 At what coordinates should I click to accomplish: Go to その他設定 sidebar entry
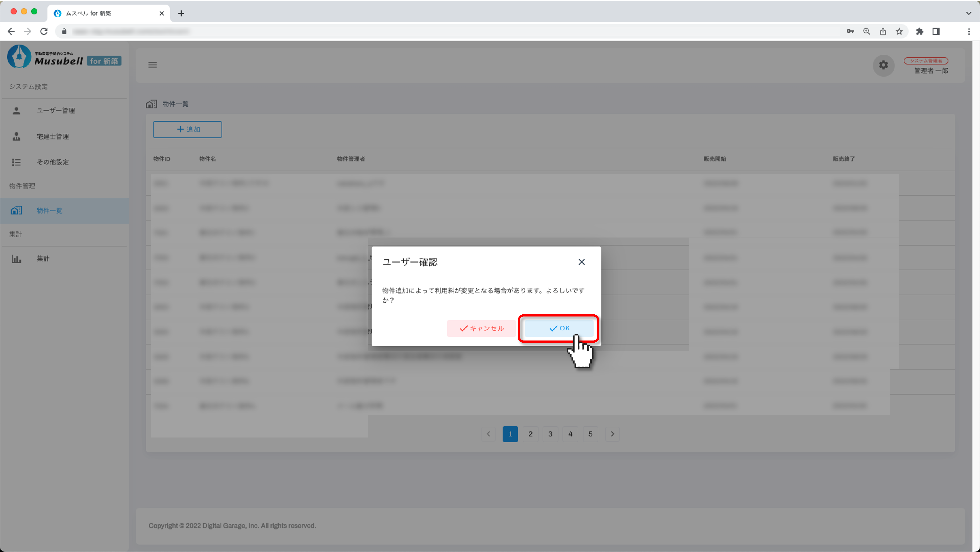pyautogui.click(x=53, y=162)
